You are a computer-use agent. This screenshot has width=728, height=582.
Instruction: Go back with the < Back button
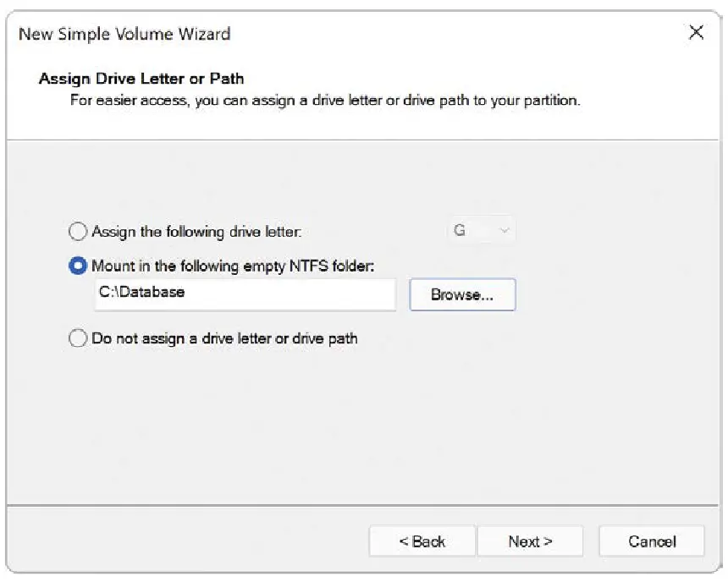pyautogui.click(x=422, y=541)
